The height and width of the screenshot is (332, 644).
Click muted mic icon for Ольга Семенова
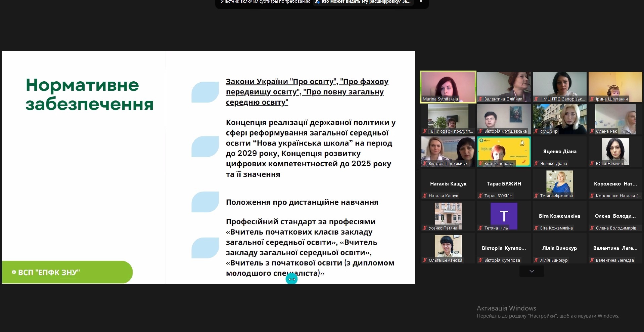425,260
